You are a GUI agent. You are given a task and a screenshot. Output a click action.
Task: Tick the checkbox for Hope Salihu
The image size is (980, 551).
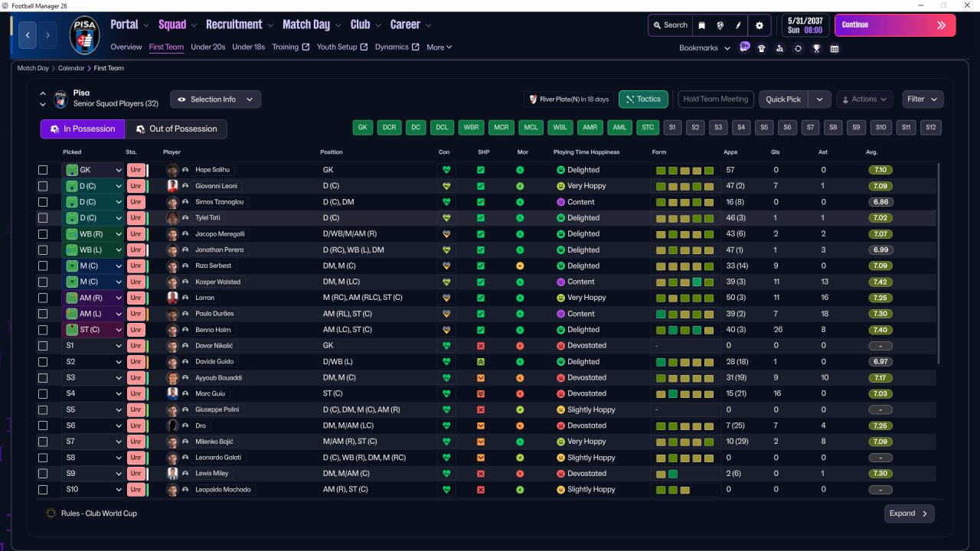pos(43,170)
